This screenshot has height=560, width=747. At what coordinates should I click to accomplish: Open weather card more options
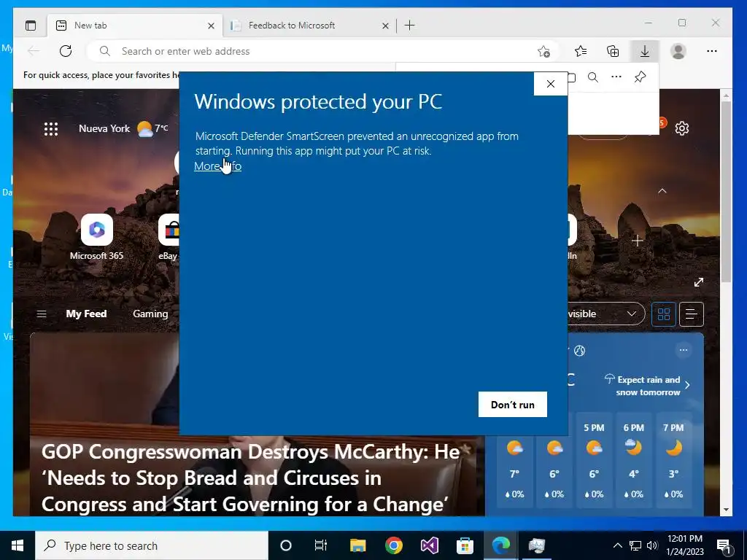pyautogui.click(x=683, y=351)
